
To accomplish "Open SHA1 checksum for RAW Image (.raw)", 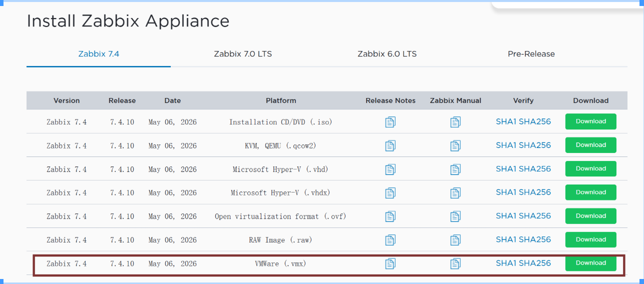I will coord(506,239).
